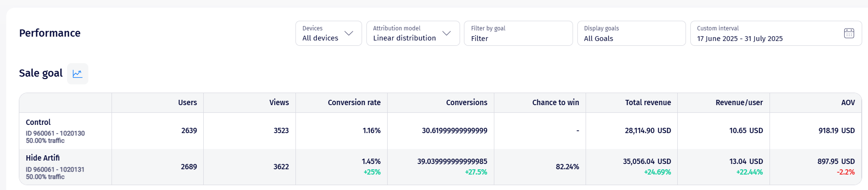
Task: Click the Sale goal heading text
Action: (41, 73)
